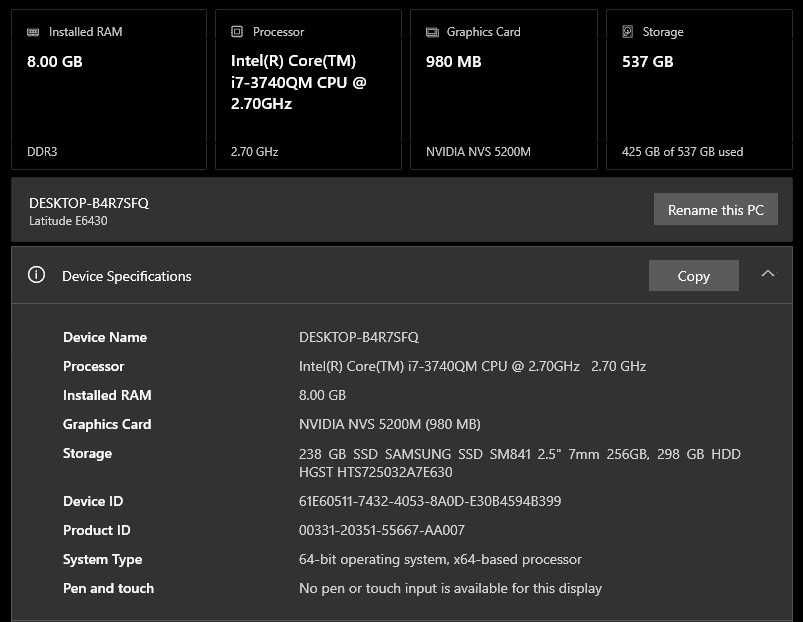Image resolution: width=803 pixels, height=622 pixels.
Task: Select the Graphics Card row label
Action: point(107,424)
